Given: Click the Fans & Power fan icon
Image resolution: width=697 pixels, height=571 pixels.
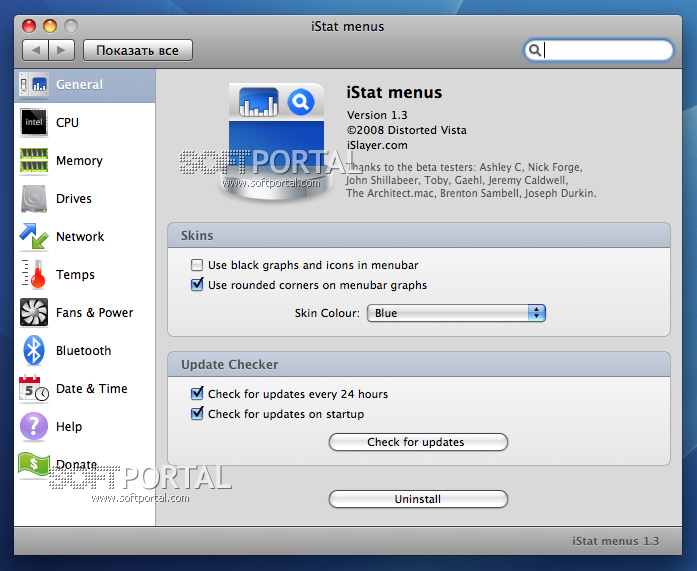Looking at the screenshot, I should [34, 312].
